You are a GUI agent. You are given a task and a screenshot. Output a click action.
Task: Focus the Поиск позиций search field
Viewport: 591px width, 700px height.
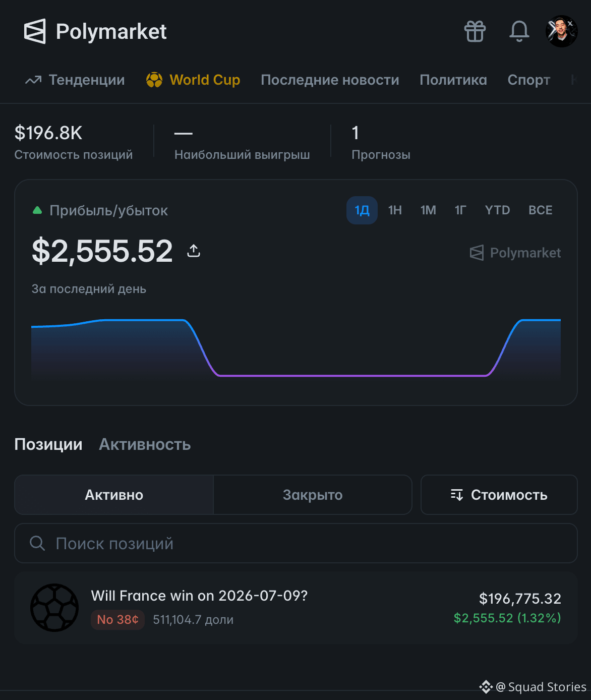point(295,543)
